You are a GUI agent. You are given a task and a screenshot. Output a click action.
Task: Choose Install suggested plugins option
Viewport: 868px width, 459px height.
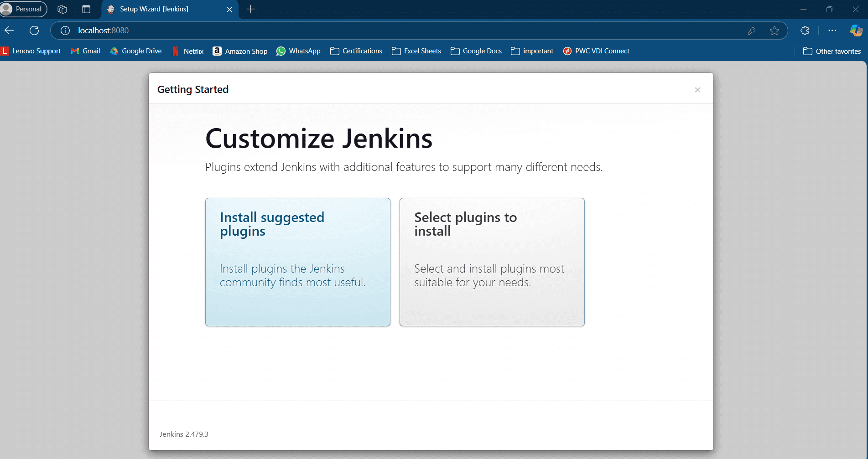(x=297, y=262)
